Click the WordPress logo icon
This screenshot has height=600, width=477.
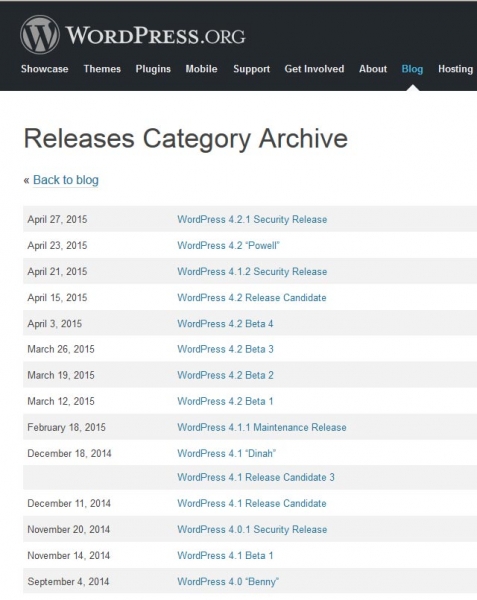(x=40, y=35)
